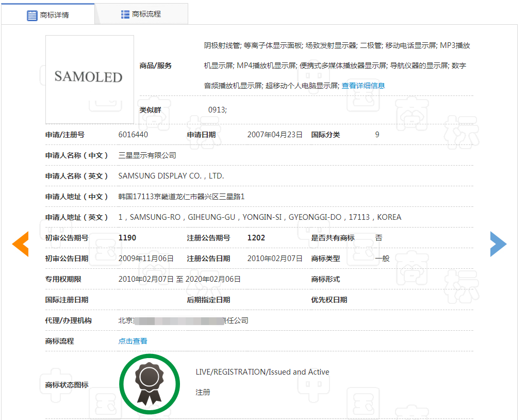Image resolution: width=527 pixels, height=420 pixels.
Task: Click the 商品/服务 label
Action: click(x=156, y=66)
